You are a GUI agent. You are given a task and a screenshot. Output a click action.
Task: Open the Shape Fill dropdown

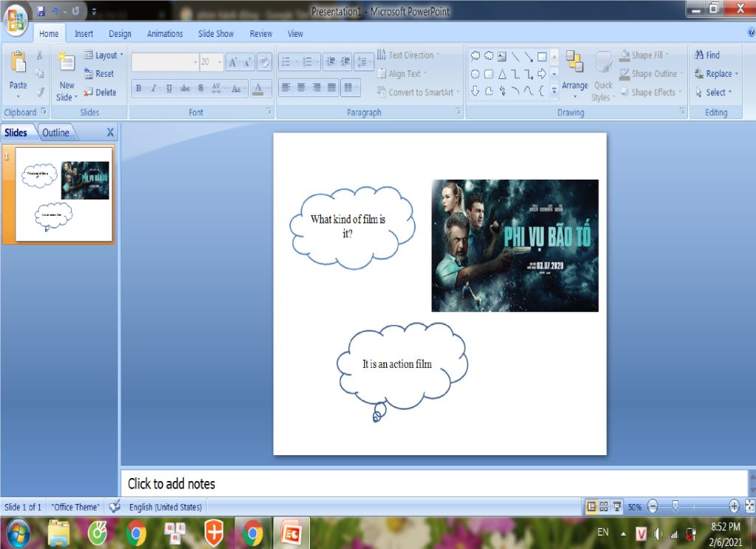(645, 55)
